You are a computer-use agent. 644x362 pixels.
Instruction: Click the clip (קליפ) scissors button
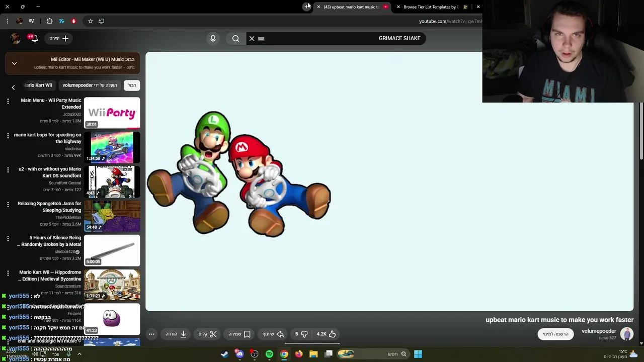[207, 334]
